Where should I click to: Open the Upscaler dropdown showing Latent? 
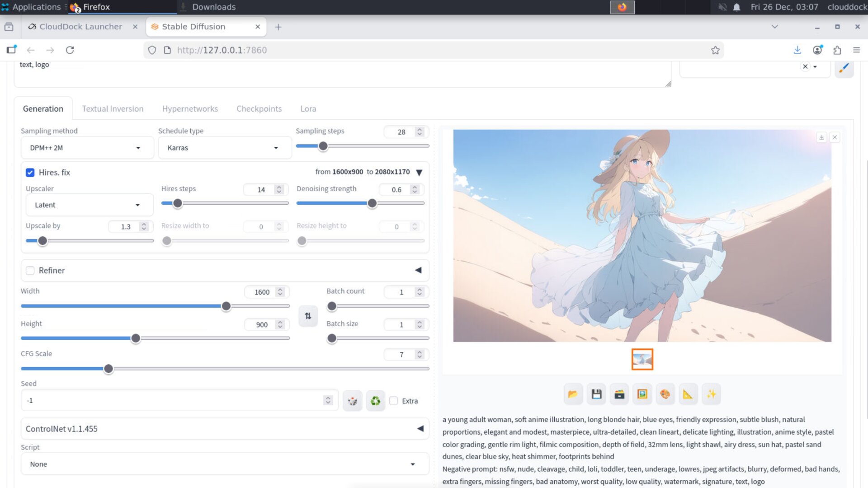pyautogui.click(x=89, y=205)
